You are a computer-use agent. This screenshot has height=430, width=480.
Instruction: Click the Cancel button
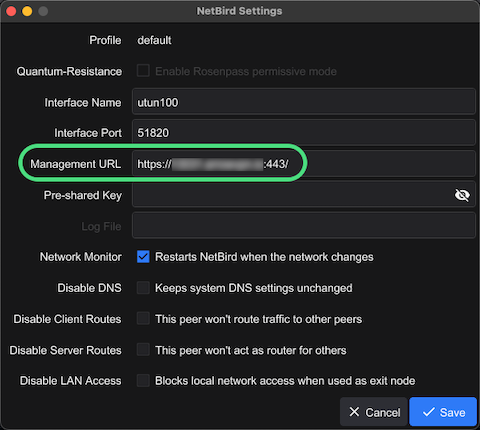click(x=374, y=412)
